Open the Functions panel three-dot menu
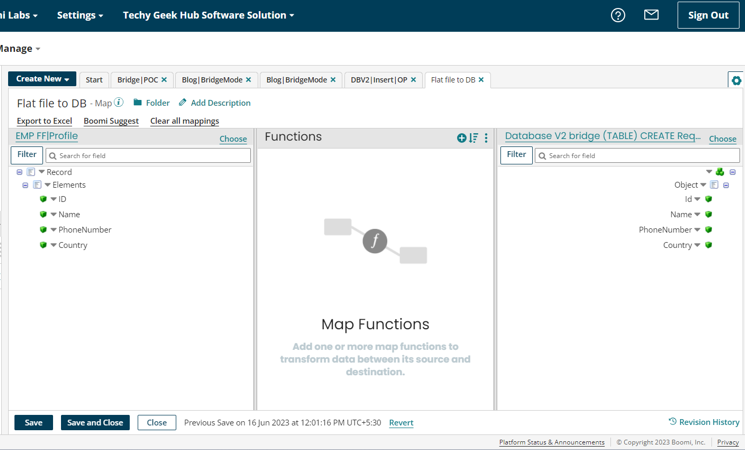The height and width of the screenshot is (450, 745). click(487, 138)
